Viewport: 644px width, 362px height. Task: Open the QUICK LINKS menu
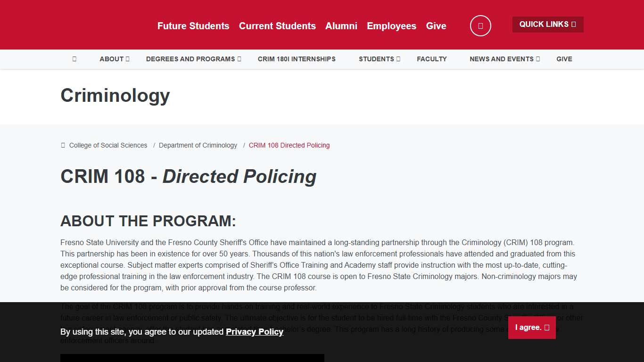tap(547, 24)
